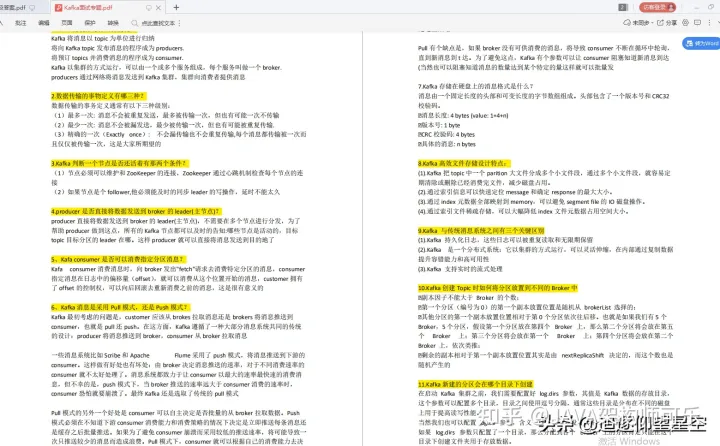Viewport: 720px width, 446px height.
Task: Click heading '9.Kafka 与传统消息系统之间有三个关键区别'
Action: point(481,231)
